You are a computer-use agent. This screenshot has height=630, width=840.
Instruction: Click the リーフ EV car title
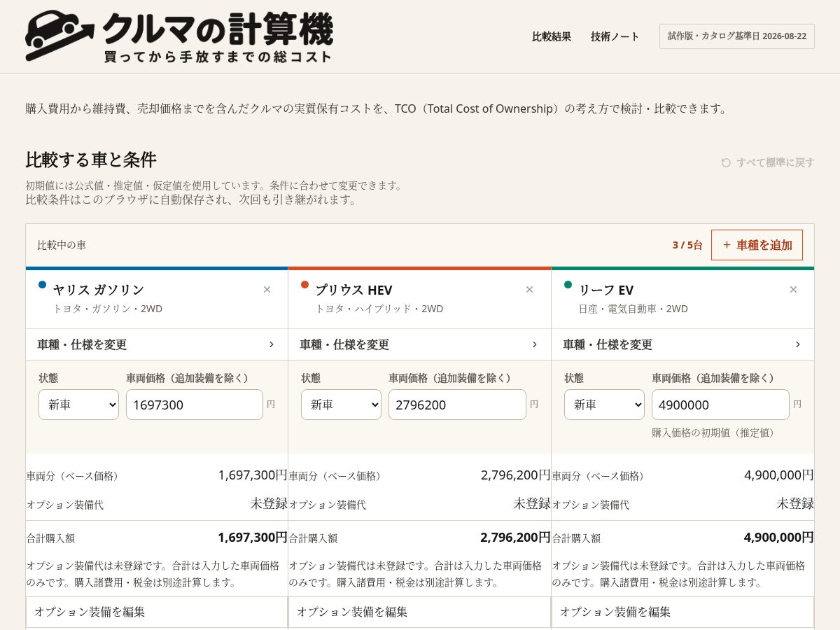click(x=606, y=290)
